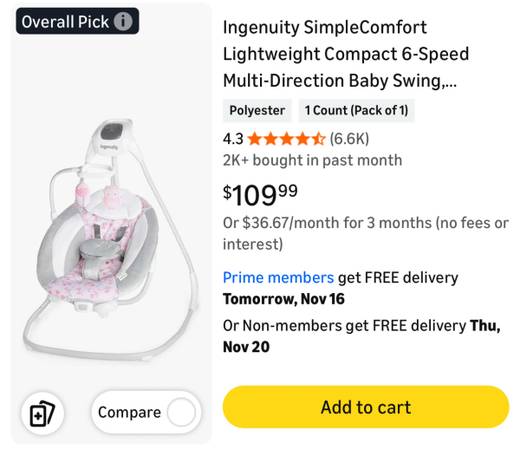Click the 4.3 rating number
The image size is (520, 450).
[x=233, y=139]
